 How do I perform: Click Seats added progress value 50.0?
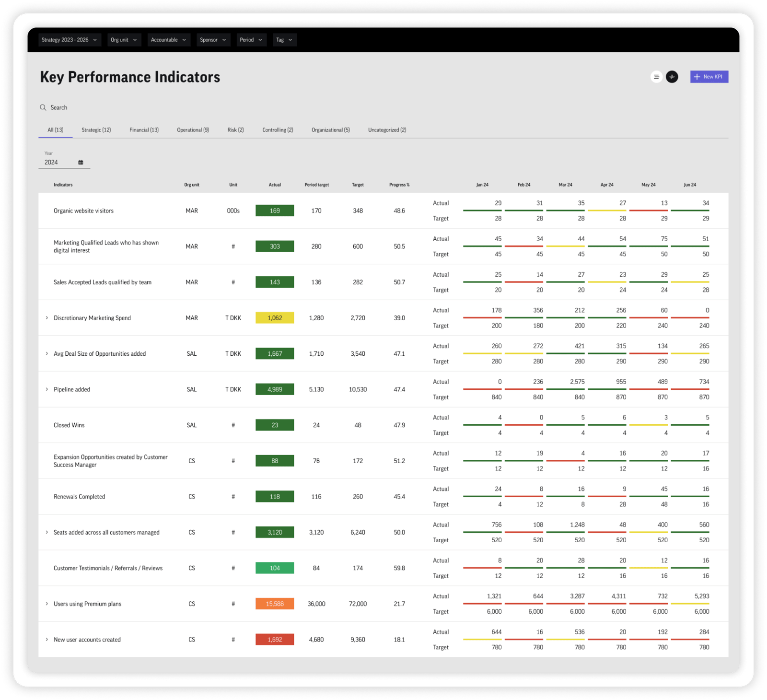click(399, 532)
